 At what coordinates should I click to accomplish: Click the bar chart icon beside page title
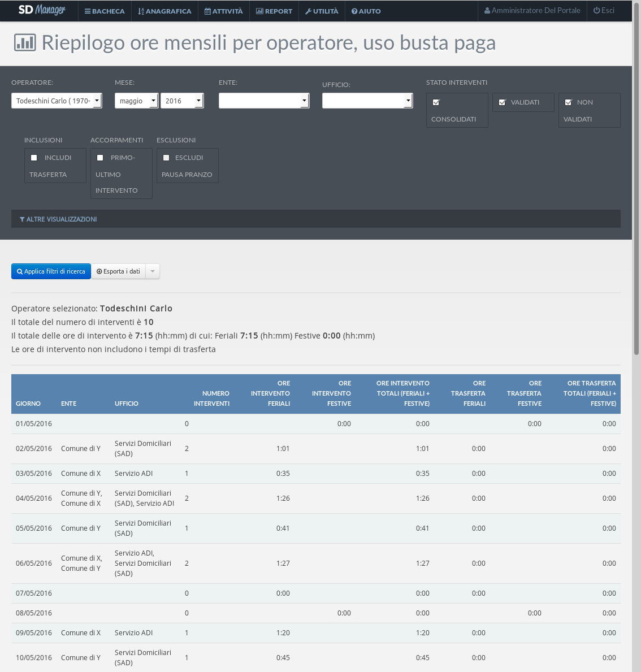(x=25, y=42)
